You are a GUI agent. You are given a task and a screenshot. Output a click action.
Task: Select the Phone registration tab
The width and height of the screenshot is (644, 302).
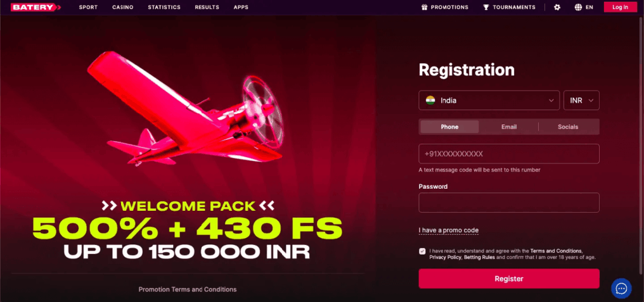[450, 127]
